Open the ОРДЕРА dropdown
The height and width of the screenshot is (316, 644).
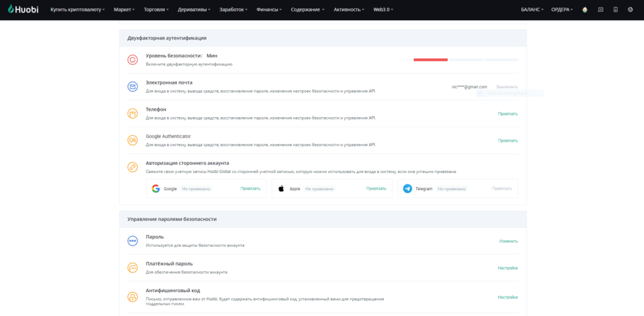(562, 10)
